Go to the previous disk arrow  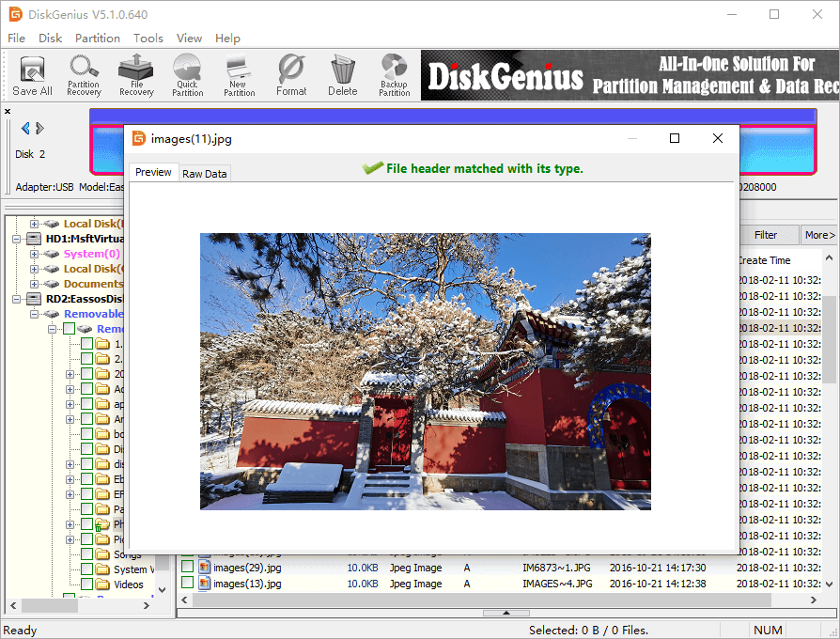(25, 128)
